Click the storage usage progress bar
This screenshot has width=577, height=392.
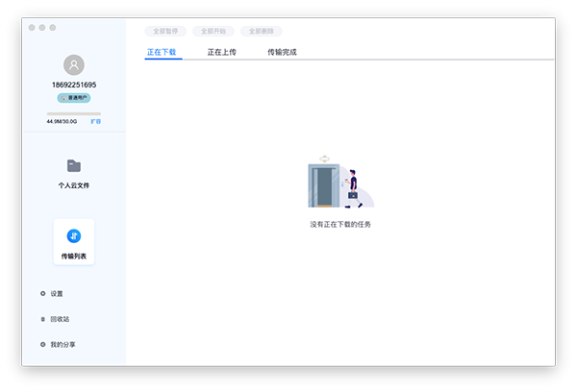74,113
